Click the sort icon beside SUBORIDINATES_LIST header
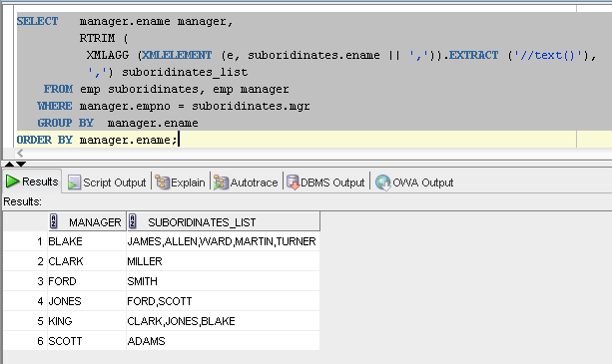This screenshot has width=612, height=364. click(133, 221)
